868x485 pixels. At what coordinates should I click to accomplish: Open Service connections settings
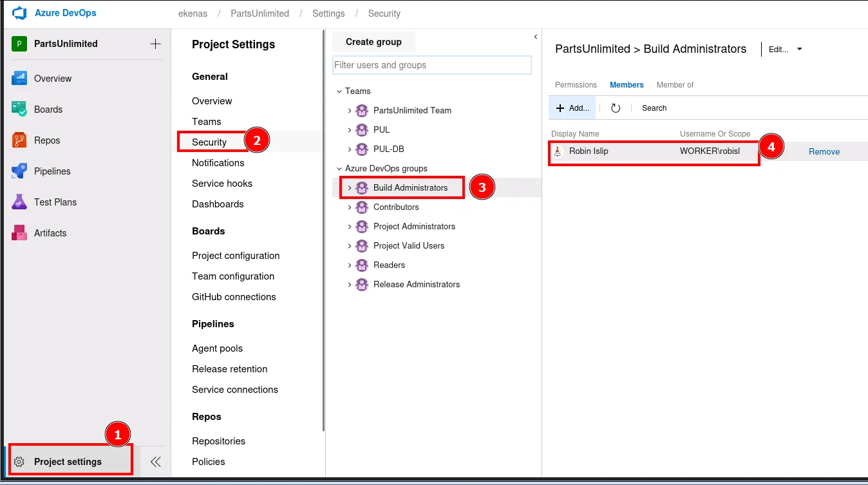pos(235,390)
